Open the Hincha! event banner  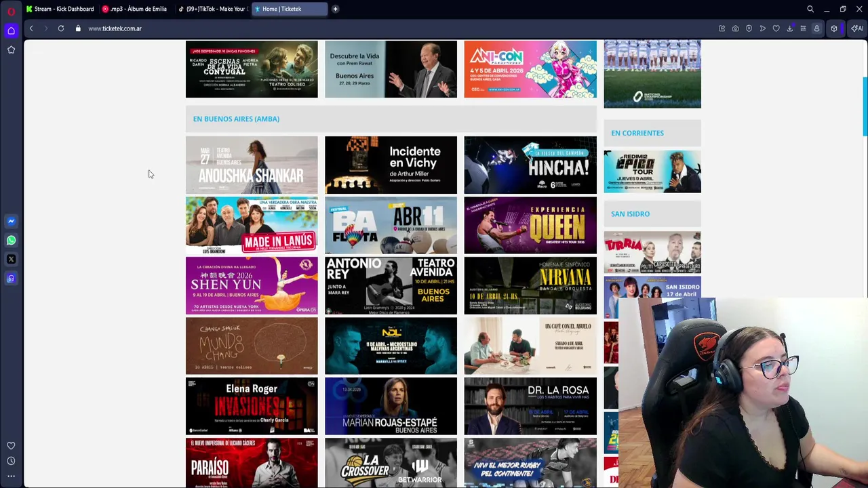(530, 165)
